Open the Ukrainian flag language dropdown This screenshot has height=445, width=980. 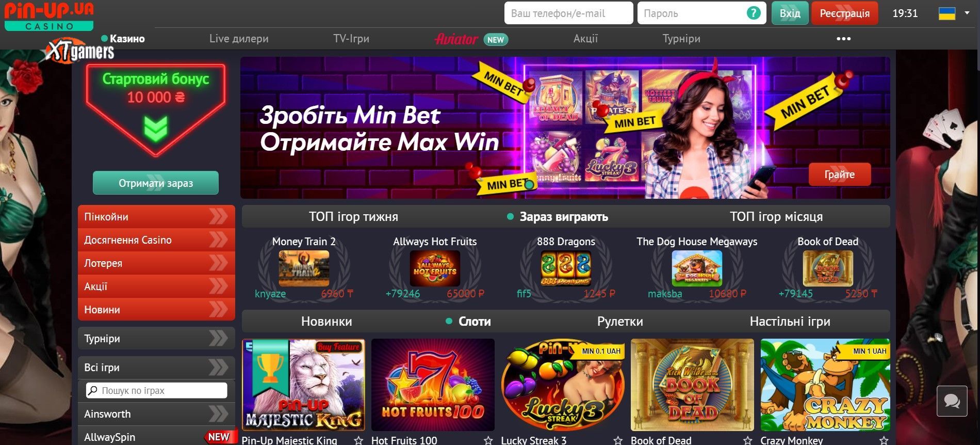tap(954, 13)
